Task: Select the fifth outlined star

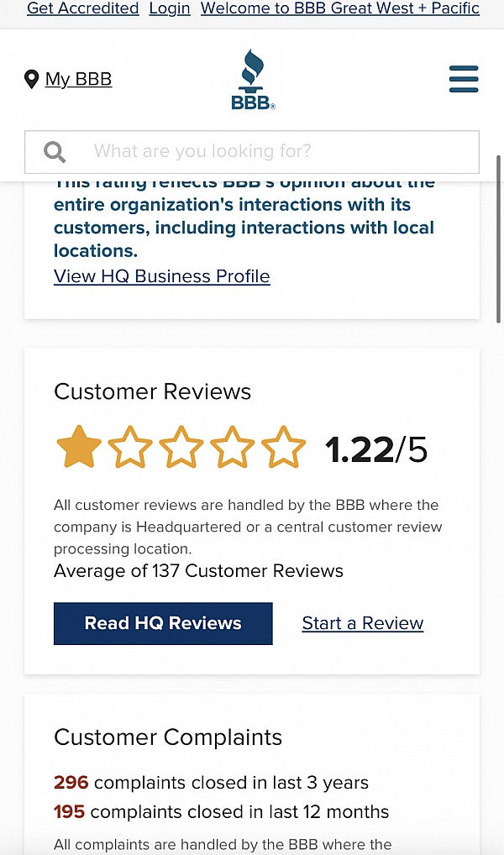Action: 284,447
